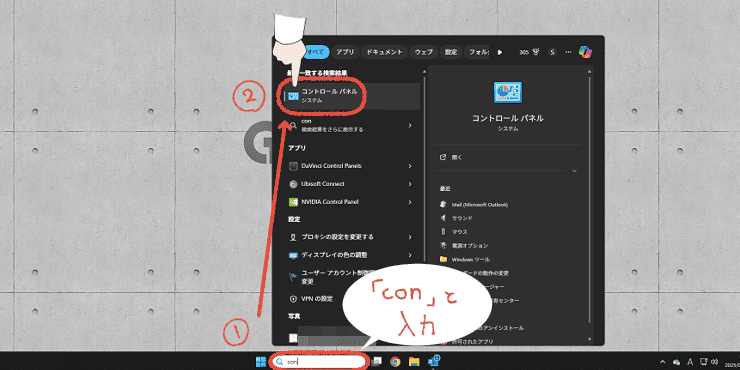The width and height of the screenshot is (740, 370).
Task: Click the magnifier icon in the con web search row
Action: click(x=293, y=125)
